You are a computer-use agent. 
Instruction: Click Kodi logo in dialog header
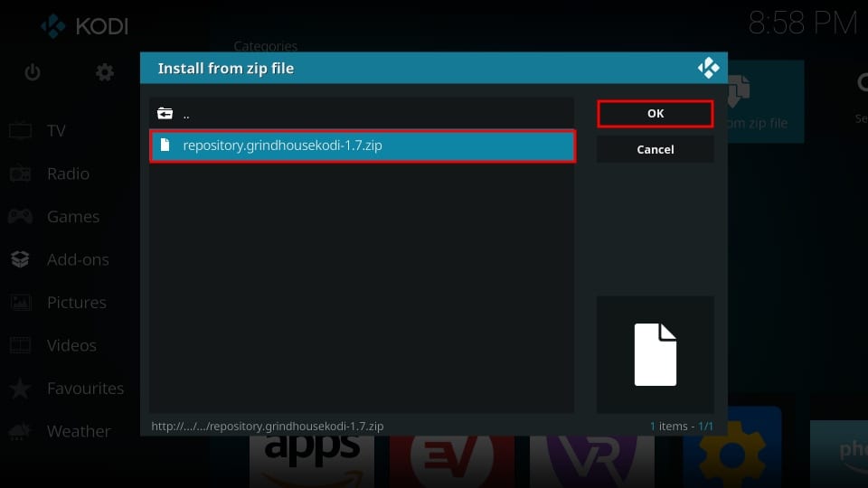tap(709, 68)
